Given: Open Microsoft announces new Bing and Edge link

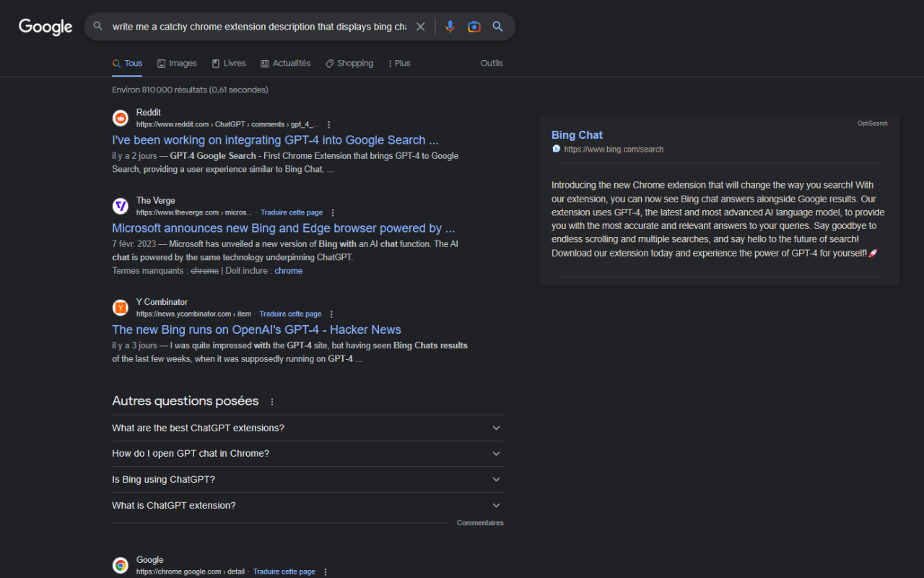Looking at the screenshot, I should 284,228.
